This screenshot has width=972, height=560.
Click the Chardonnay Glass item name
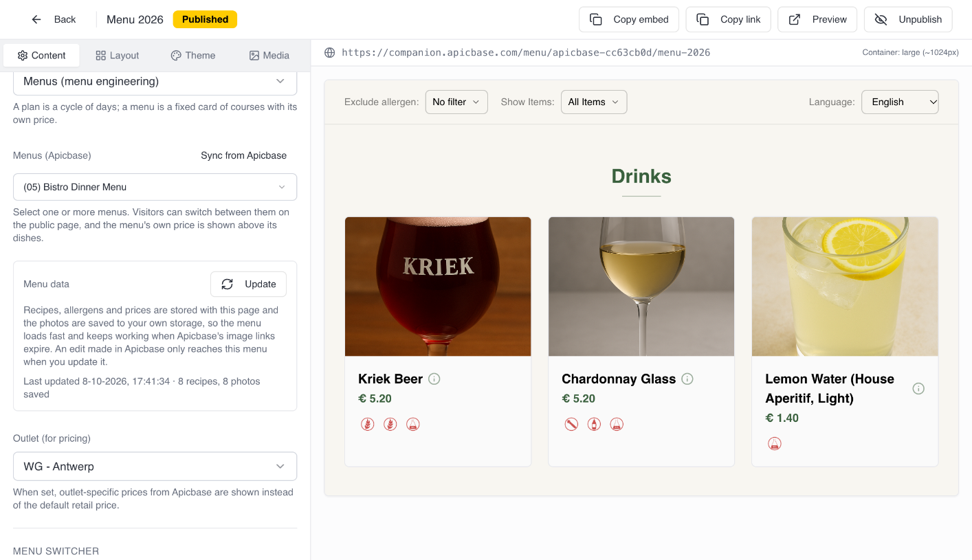click(x=619, y=379)
